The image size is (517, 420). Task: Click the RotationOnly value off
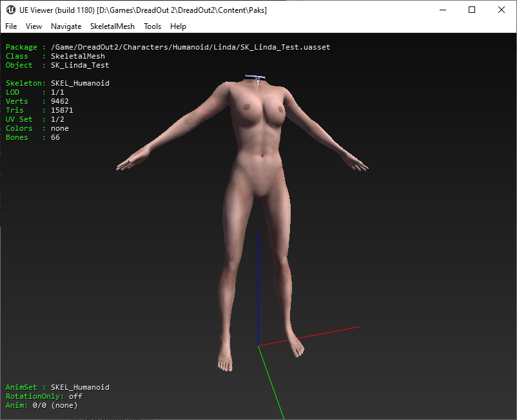(x=75, y=396)
